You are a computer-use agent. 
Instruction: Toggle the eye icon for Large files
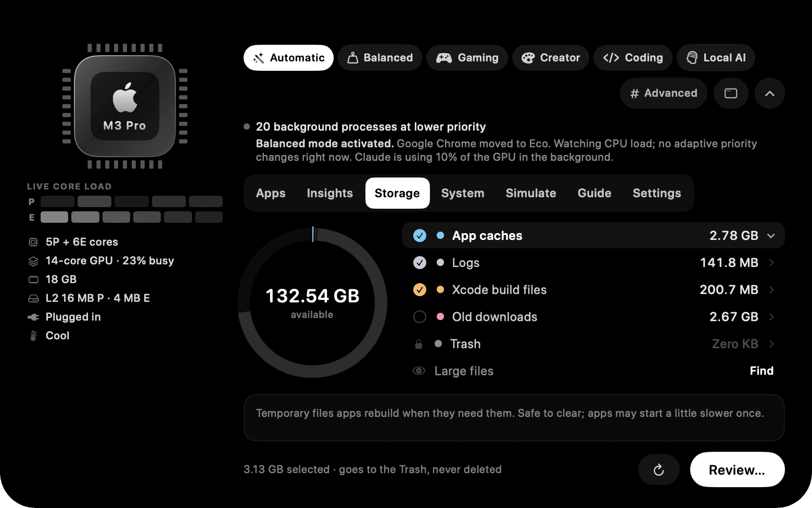[418, 371]
